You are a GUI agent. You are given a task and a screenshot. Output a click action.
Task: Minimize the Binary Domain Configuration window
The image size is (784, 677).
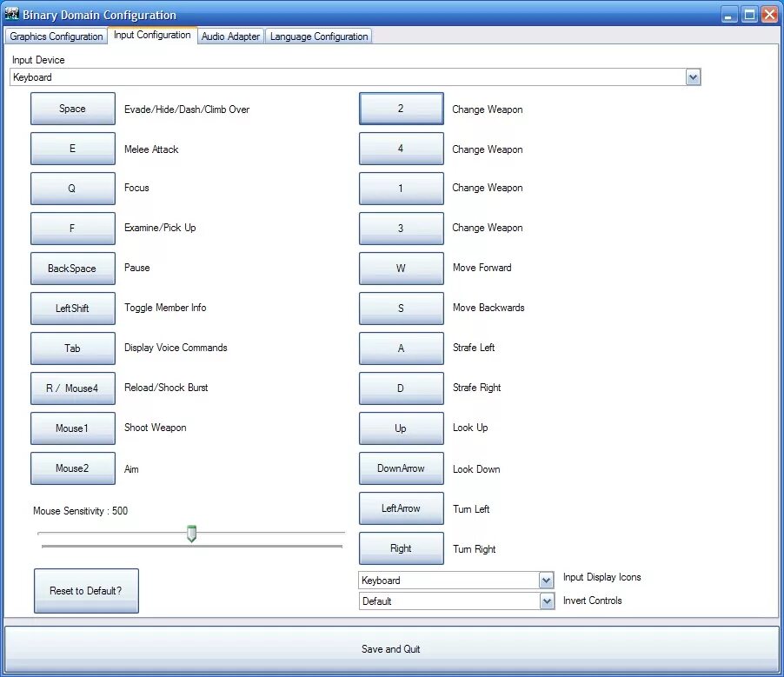729,15
